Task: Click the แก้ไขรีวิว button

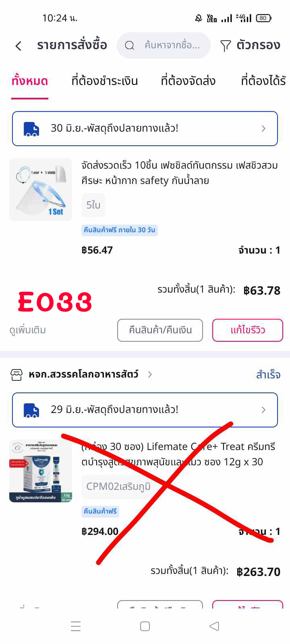Action: 248,330
